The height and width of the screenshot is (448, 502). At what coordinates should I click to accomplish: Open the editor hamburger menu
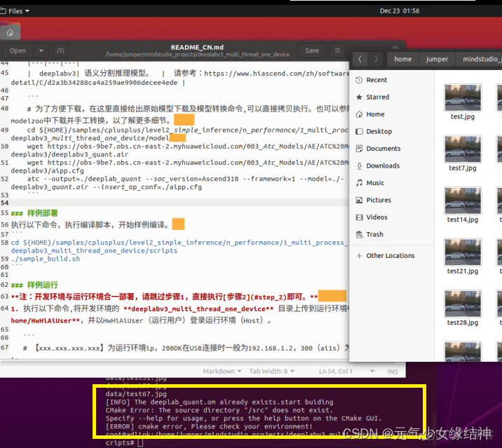coord(337,50)
